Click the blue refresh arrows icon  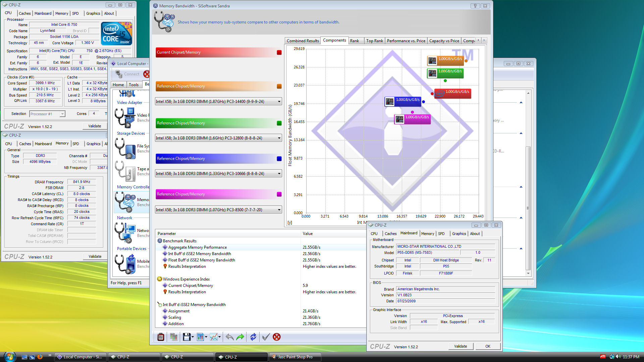coord(253,337)
